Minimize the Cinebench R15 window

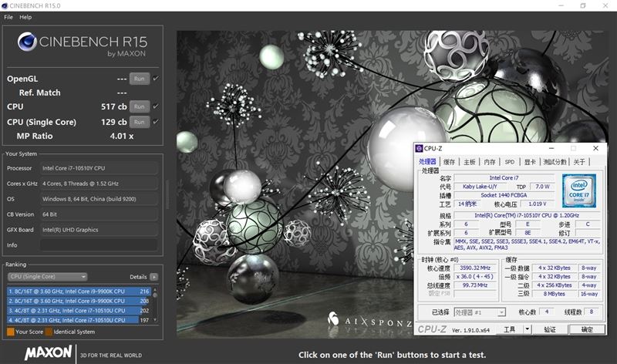561,5
